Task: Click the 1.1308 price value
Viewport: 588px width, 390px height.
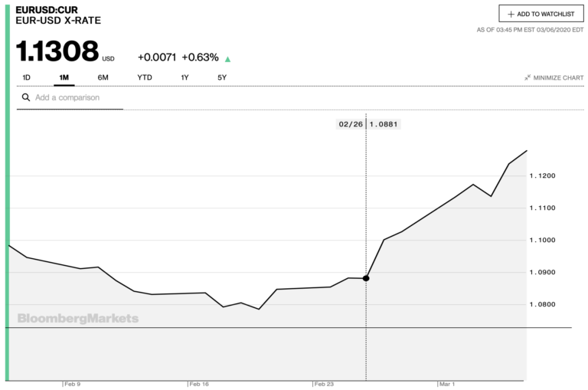Action: pyautogui.click(x=58, y=51)
